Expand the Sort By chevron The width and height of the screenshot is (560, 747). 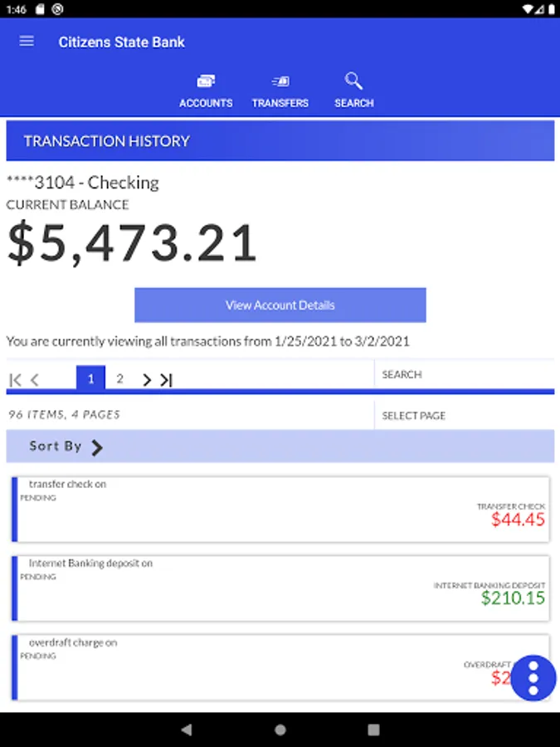pos(97,447)
